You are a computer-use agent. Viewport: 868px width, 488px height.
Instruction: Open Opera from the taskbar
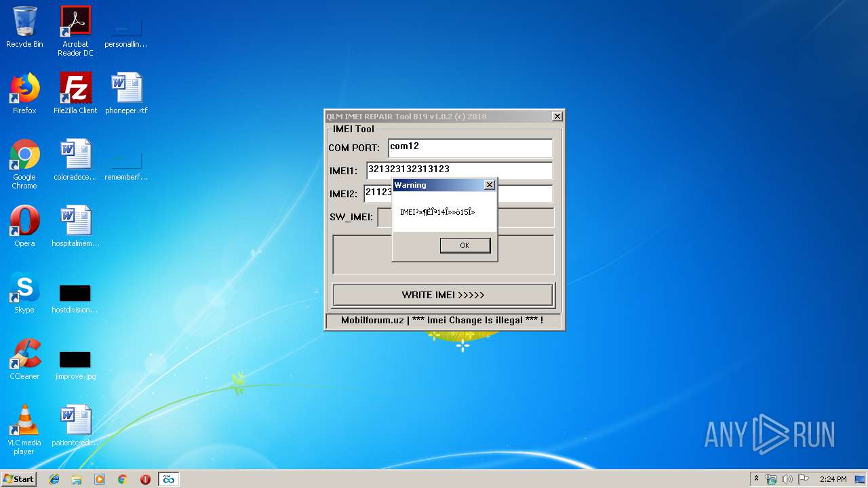point(145,479)
